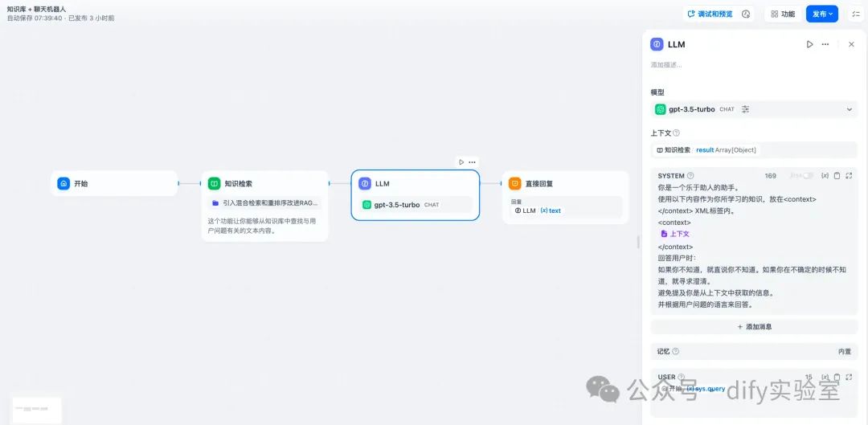Open the checklist icon beside 发布

tap(856, 14)
